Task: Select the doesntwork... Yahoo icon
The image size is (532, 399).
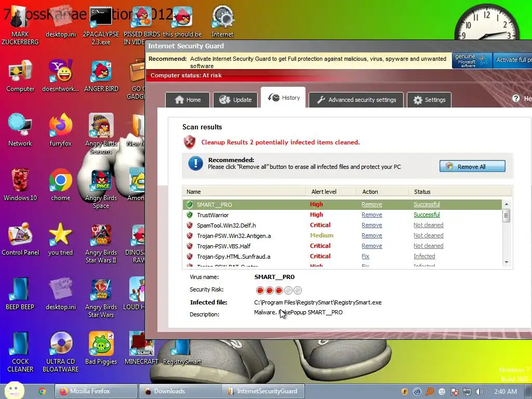Action: click(x=61, y=76)
